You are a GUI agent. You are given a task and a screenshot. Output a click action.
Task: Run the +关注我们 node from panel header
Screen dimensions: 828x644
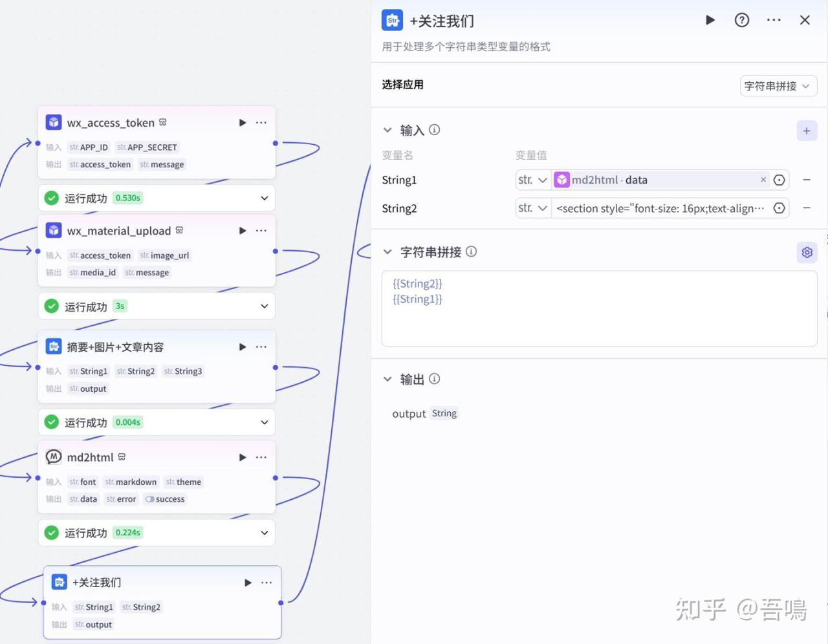pos(710,20)
